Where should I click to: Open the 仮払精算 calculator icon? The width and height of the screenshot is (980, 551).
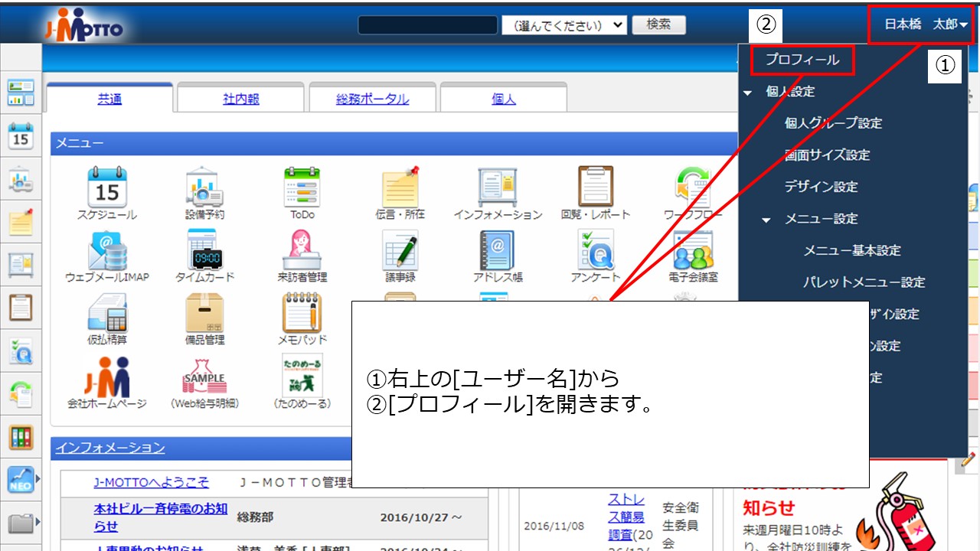pos(107,312)
